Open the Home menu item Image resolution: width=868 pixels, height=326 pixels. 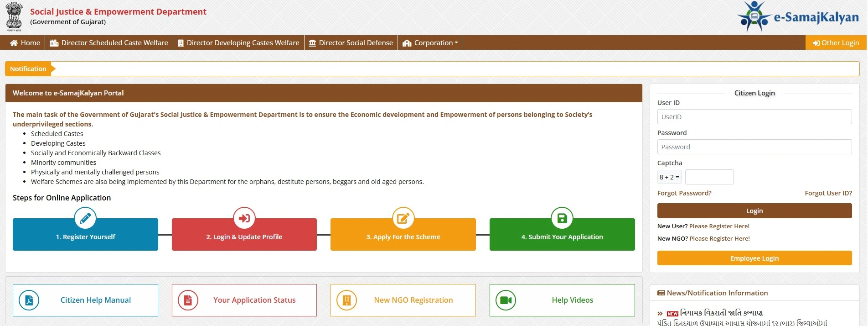click(x=25, y=42)
